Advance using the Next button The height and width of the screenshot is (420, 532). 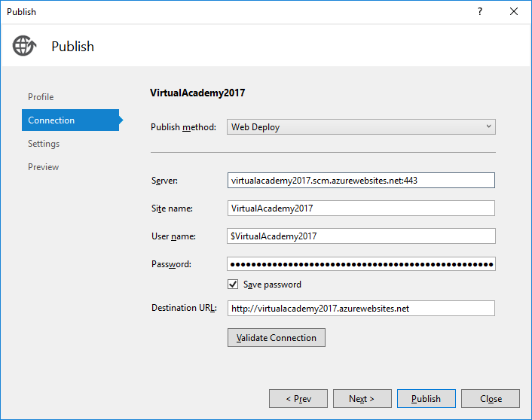tap(362, 399)
